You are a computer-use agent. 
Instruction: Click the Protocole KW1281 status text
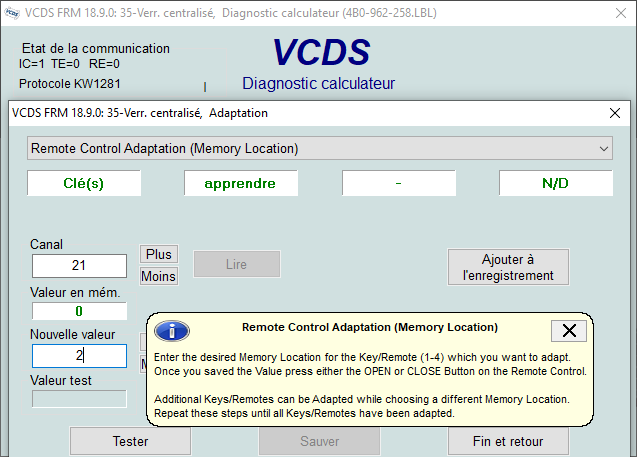tap(70, 84)
